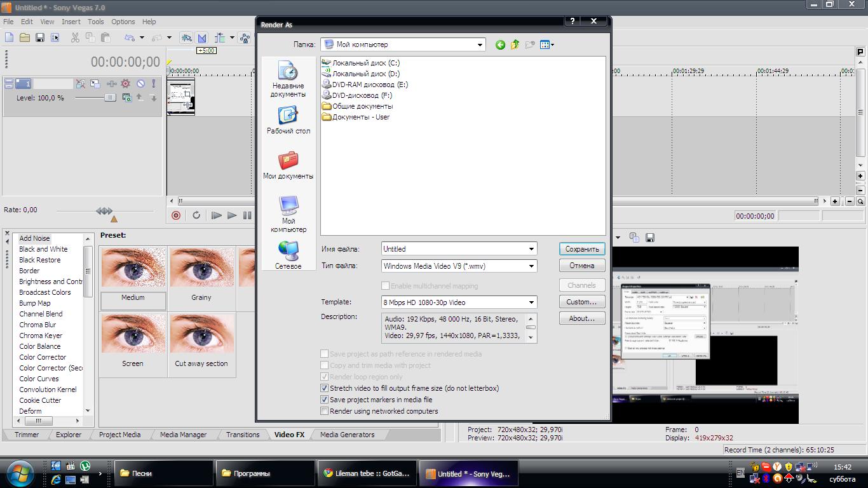Expand the Папка location dropdown
This screenshot has height=488, width=868.
click(x=480, y=44)
